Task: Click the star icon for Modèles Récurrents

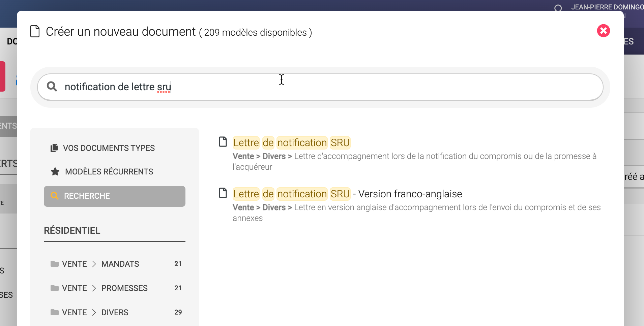Action: [x=55, y=172]
